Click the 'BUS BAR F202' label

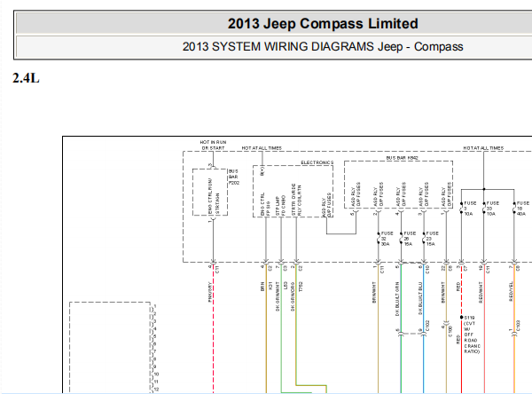pyautogui.click(x=234, y=177)
